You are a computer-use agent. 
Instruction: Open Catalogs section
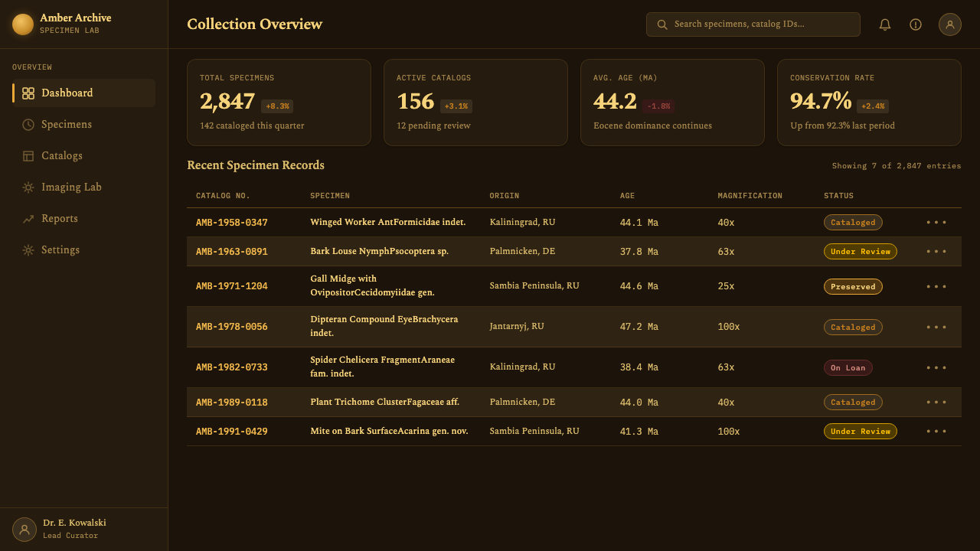83,156
